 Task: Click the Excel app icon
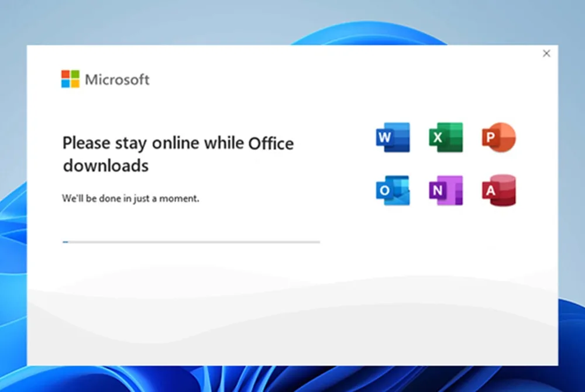(x=446, y=137)
